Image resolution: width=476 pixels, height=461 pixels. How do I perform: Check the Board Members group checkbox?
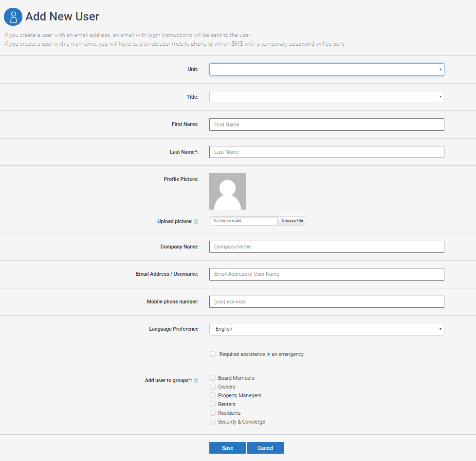[213, 378]
